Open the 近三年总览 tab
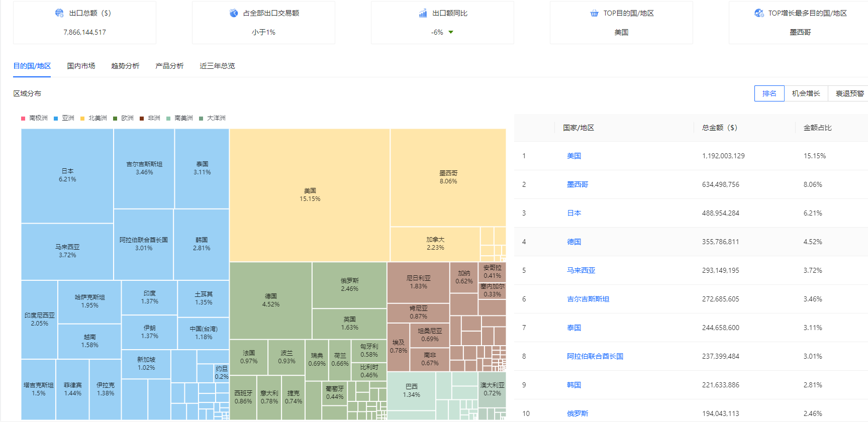The image size is (868, 422). coord(217,66)
